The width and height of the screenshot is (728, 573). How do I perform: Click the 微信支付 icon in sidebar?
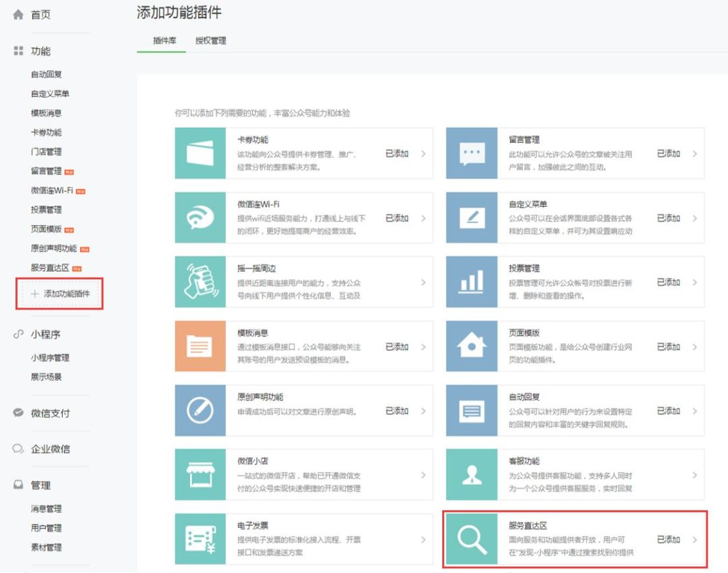coord(18,413)
